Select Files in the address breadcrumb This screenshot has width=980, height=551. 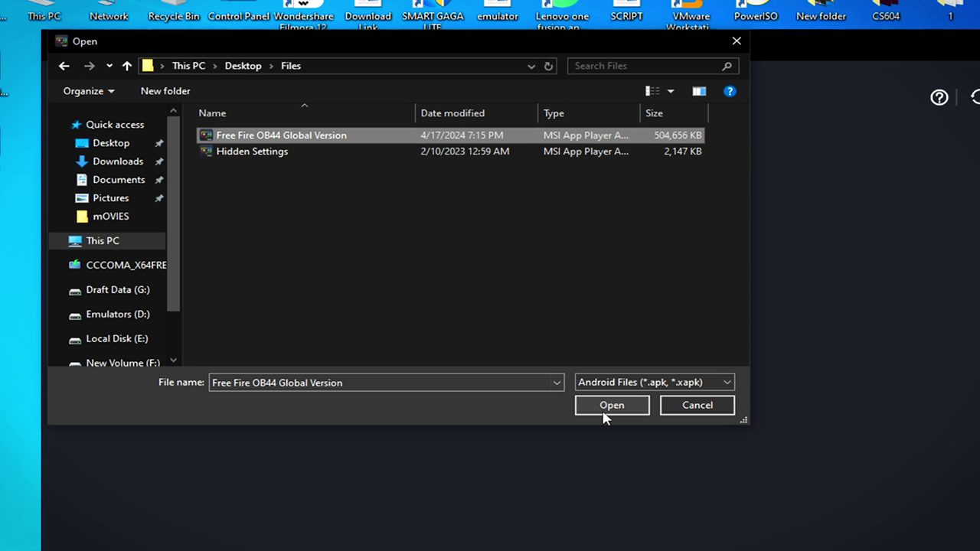291,66
